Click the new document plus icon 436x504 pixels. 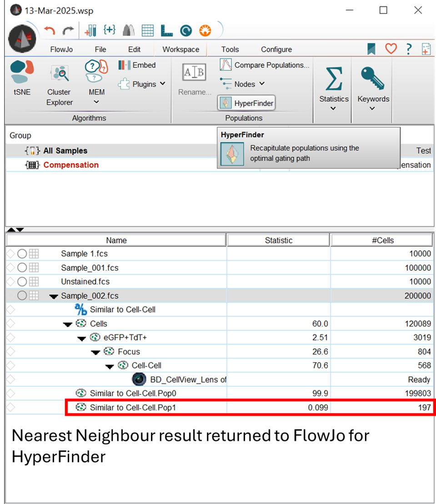point(426,49)
